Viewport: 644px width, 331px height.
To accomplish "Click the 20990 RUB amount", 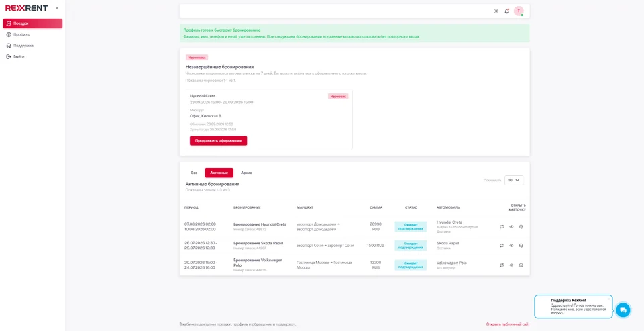I will pyautogui.click(x=376, y=226).
